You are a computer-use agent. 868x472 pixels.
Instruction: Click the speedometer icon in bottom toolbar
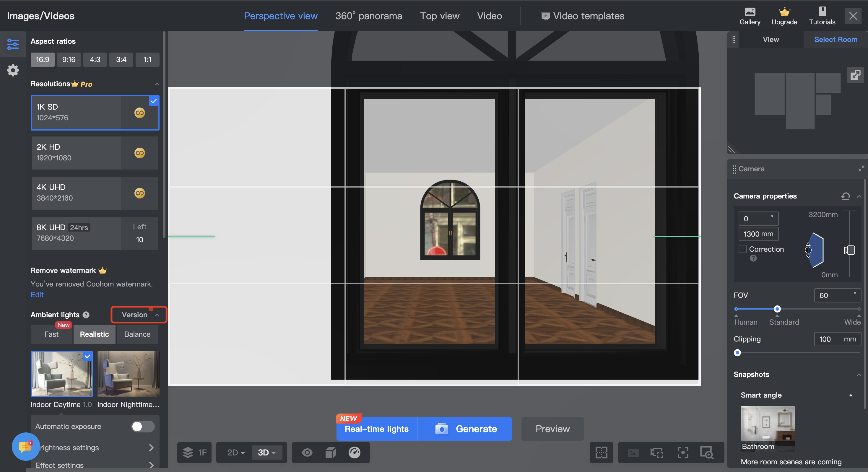[354, 452]
